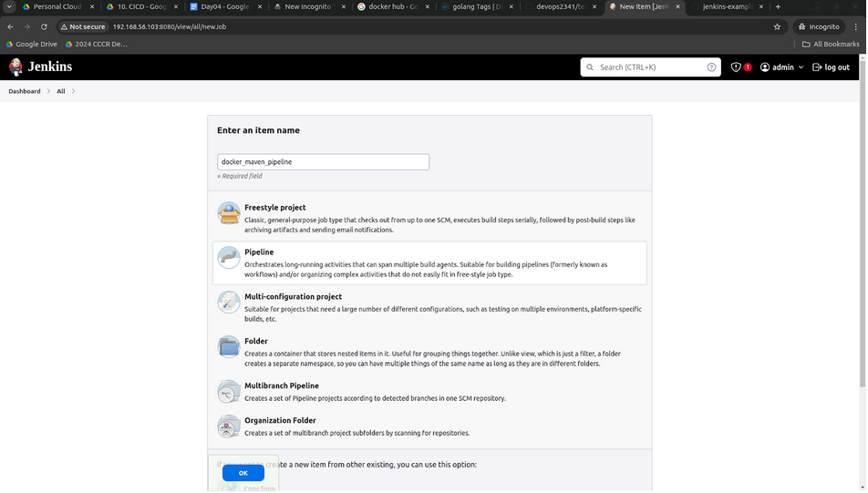Open the 2024 CCCR bookmark
Screen dimensions: 868x493
(x=97, y=45)
